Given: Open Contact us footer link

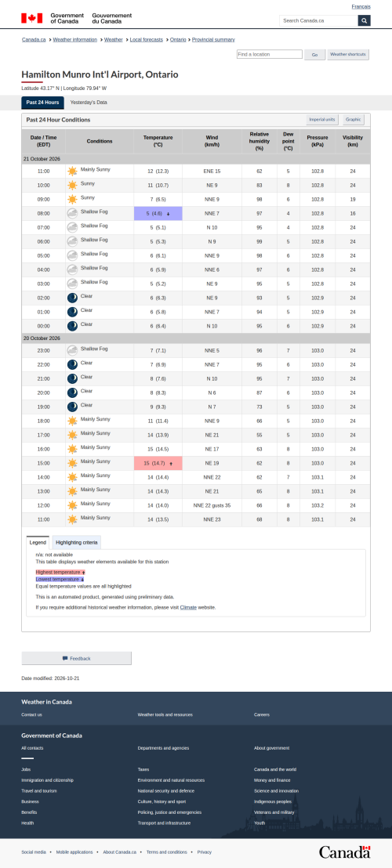Looking at the screenshot, I should tap(31, 714).
